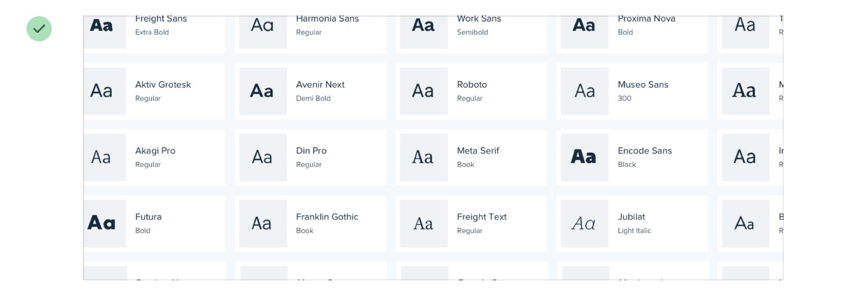Image resolution: width=868 pixels, height=292 pixels.
Task: Click the Futura bold Aa preview
Action: 102,223
